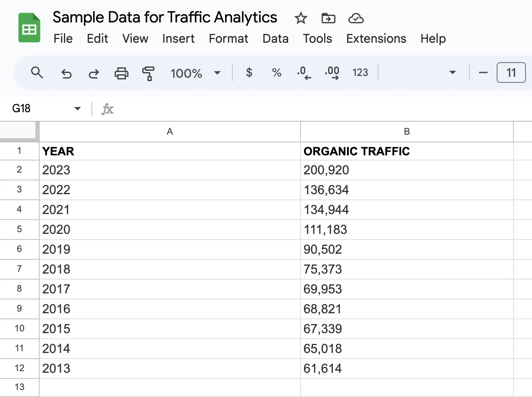Select column B header
The height and width of the screenshot is (397, 532).
click(x=407, y=132)
